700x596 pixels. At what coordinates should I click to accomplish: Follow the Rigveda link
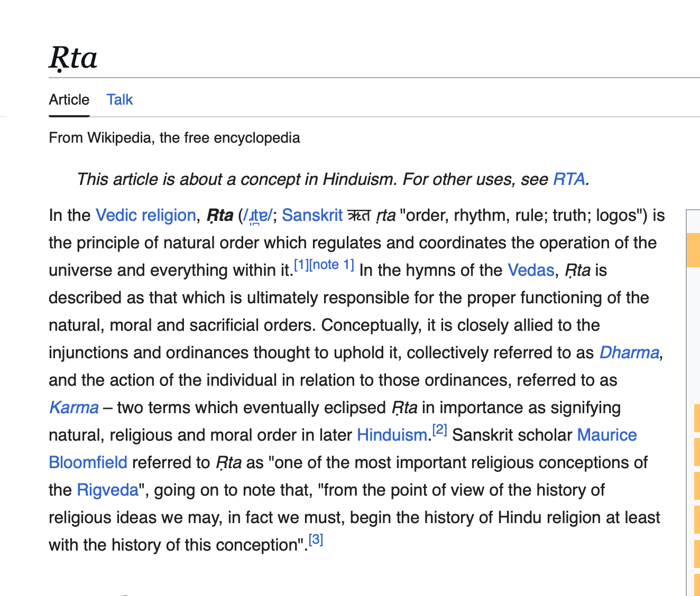(107, 490)
